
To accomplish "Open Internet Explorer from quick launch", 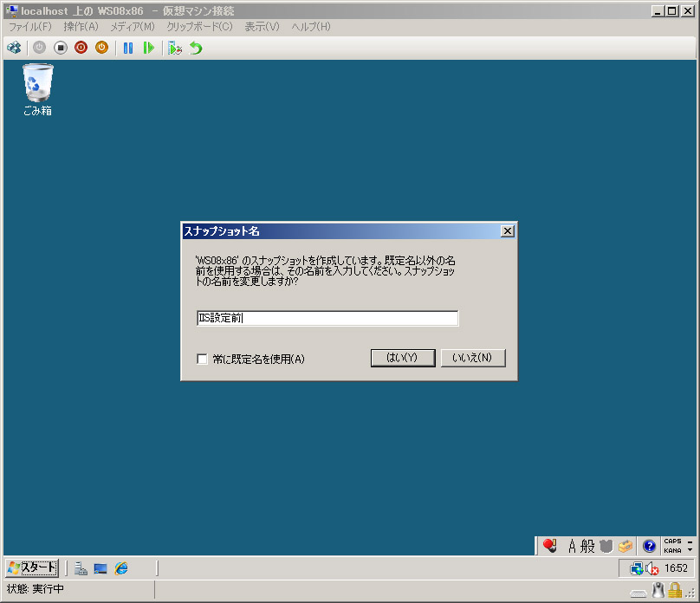I will [121, 568].
